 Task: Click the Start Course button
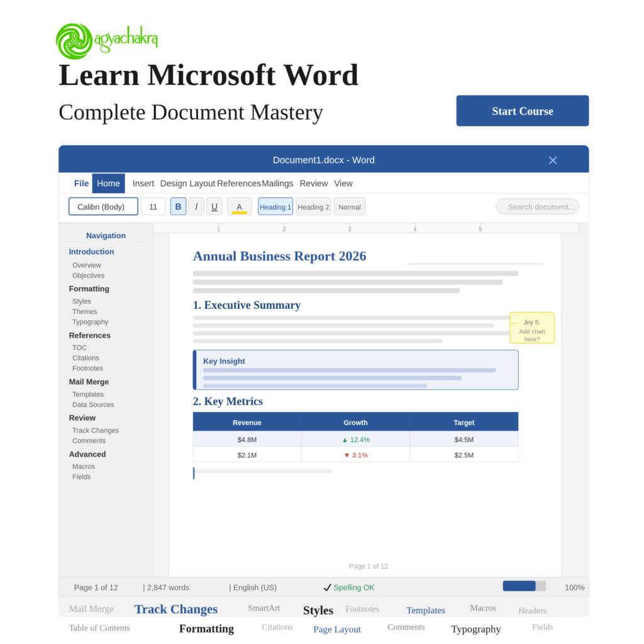tap(522, 111)
